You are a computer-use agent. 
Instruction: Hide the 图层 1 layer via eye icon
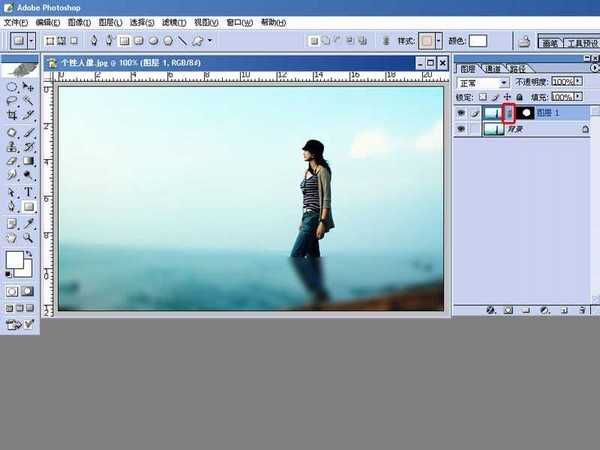point(461,113)
